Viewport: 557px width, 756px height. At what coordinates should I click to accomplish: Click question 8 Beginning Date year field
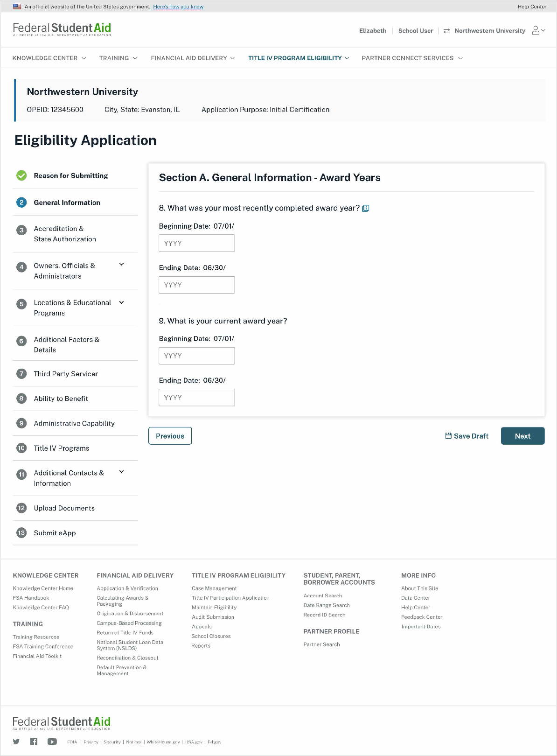pos(196,243)
